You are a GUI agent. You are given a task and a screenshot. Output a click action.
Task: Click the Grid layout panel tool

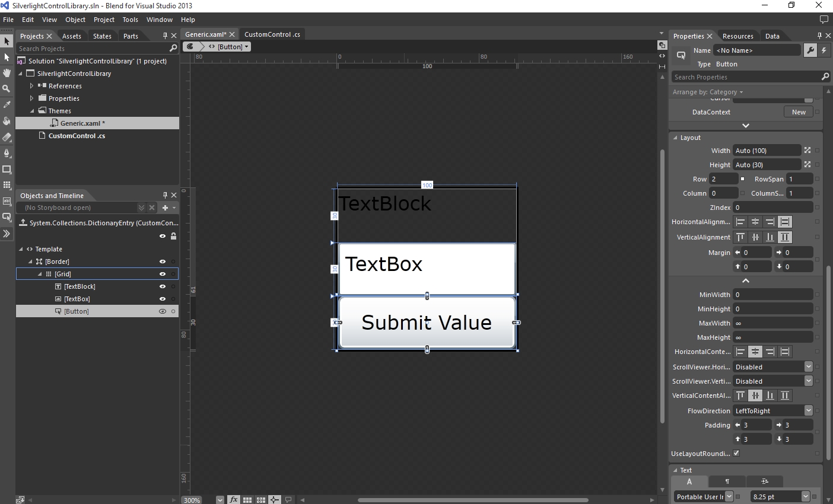point(7,185)
